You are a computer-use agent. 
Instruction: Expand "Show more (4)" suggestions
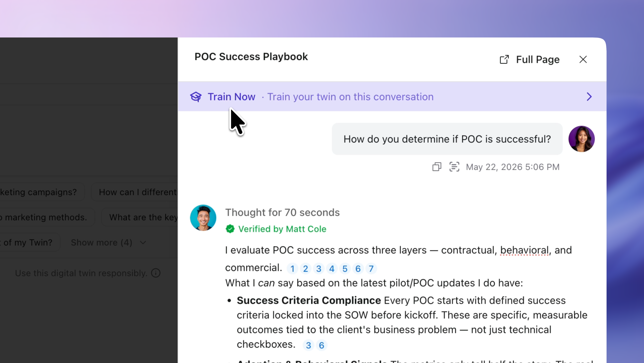(x=101, y=242)
